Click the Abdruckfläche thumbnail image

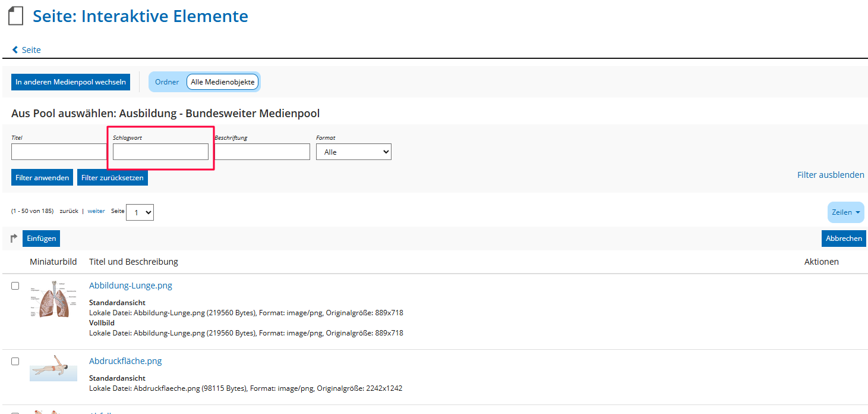(53, 369)
